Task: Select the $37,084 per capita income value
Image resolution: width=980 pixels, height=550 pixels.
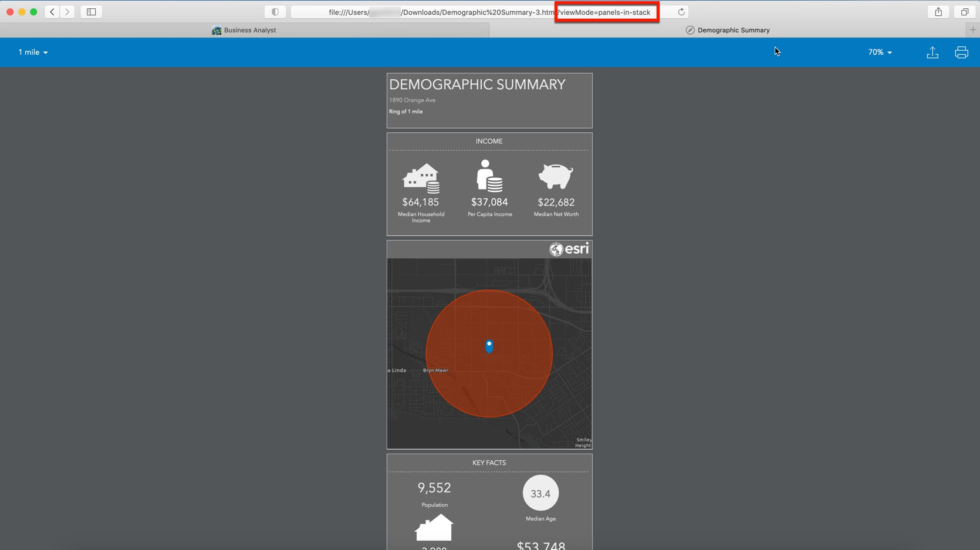Action: click(489, 203)
